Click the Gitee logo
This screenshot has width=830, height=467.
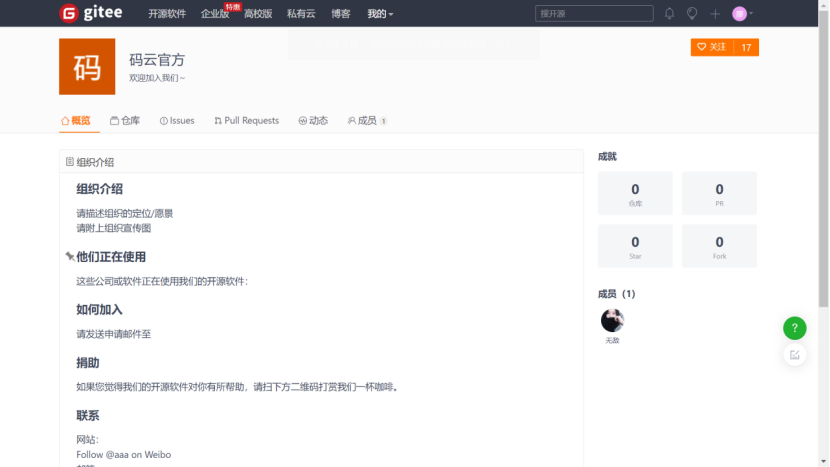tap(91, 13)
